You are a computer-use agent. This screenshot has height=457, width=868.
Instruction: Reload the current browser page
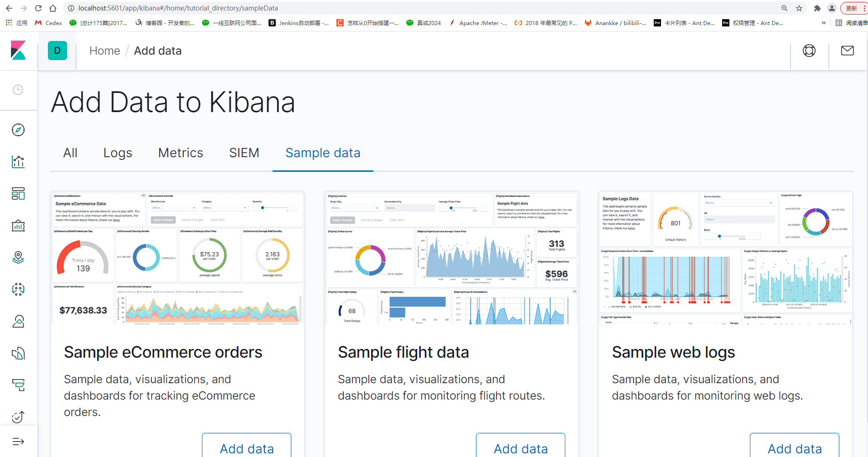point(38,8)
